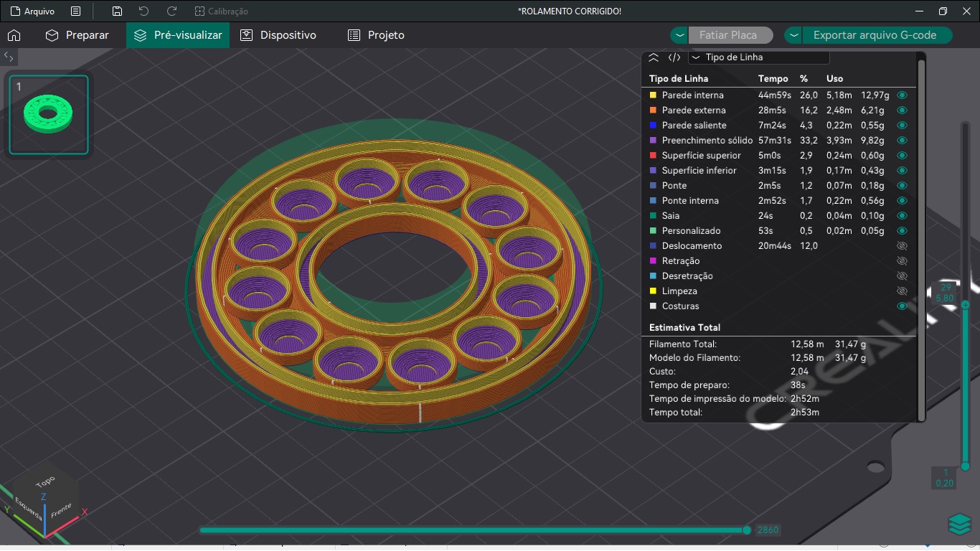Open the Arquivo file menu
The width and height of the screenshot is (980, 551).
pos(32,11)
